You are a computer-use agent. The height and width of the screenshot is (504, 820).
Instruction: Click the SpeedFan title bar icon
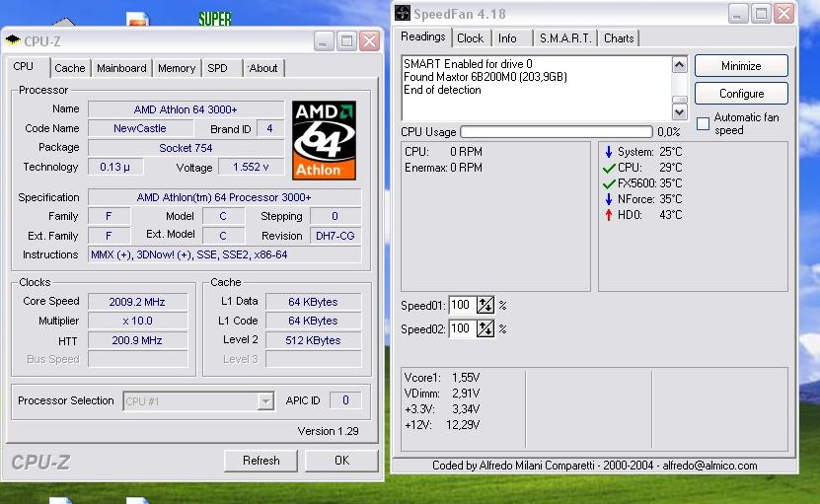point(403,13)
